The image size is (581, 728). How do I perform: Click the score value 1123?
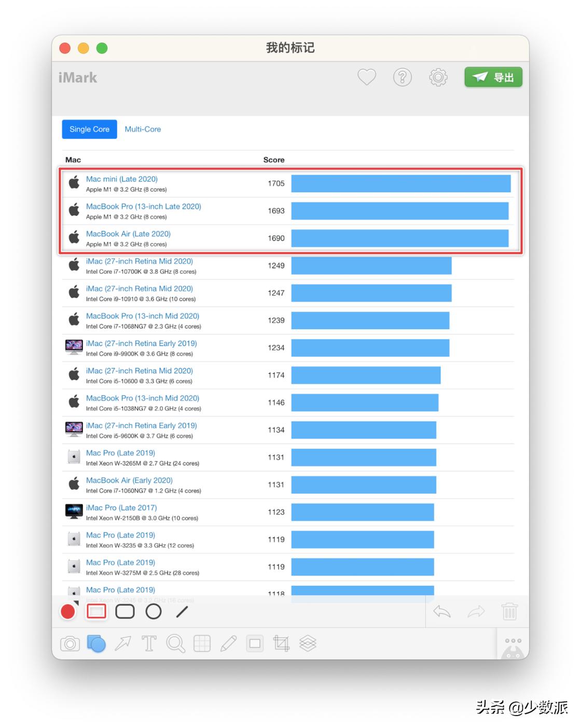276,512
